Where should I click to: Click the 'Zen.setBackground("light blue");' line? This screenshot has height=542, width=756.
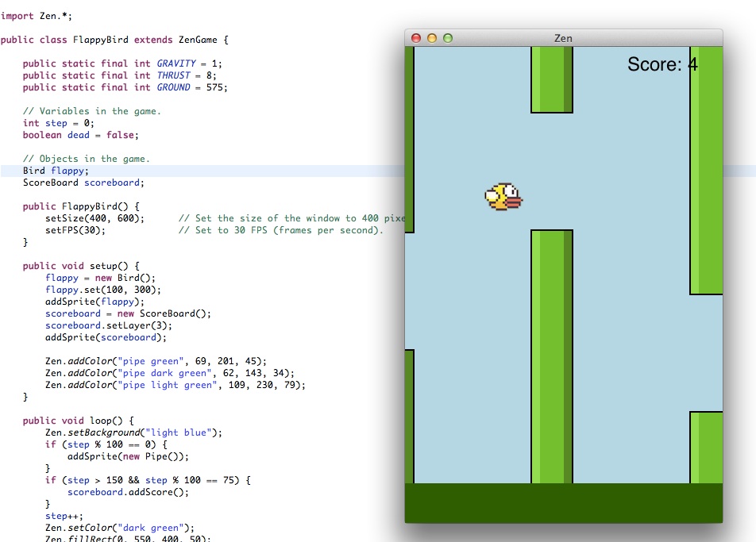(x=133, y=432)
